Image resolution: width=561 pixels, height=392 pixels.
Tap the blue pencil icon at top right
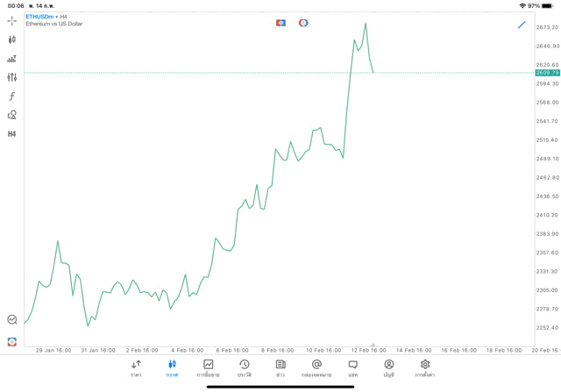click(522, 25)
